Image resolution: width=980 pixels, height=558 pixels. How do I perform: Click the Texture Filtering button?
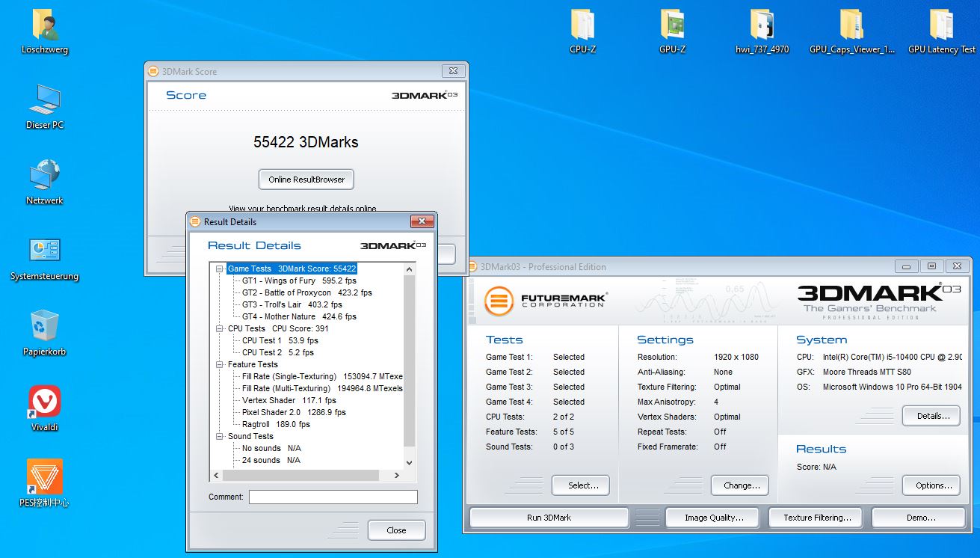(817, 518)
